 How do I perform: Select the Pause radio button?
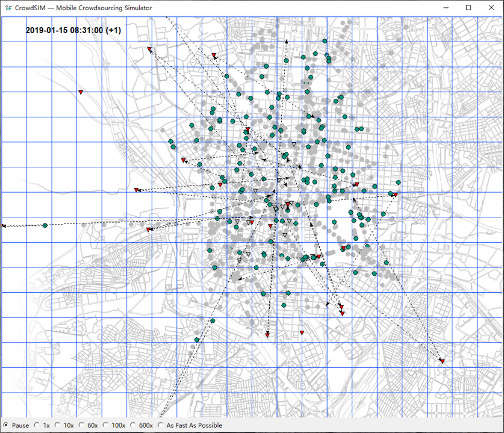pos(6,425)
